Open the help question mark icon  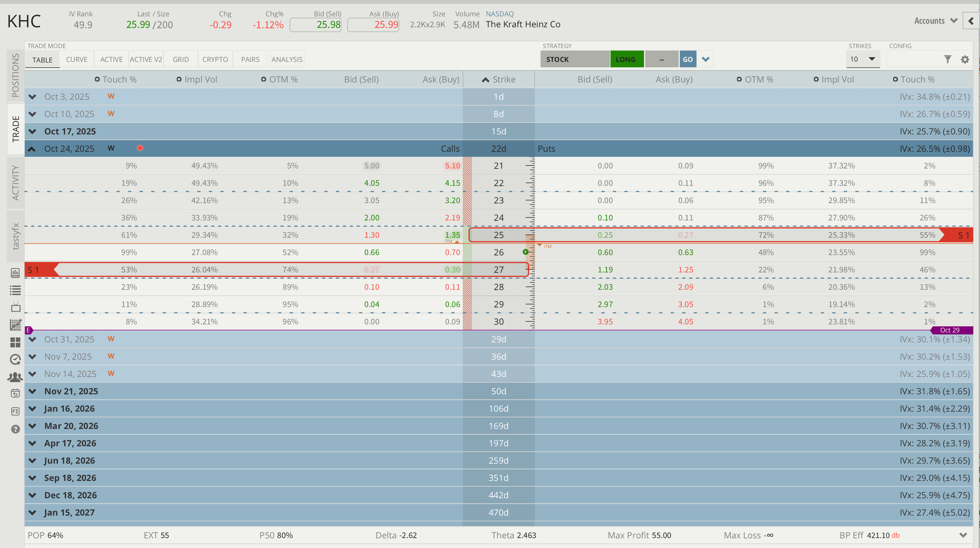coord(15,429)
